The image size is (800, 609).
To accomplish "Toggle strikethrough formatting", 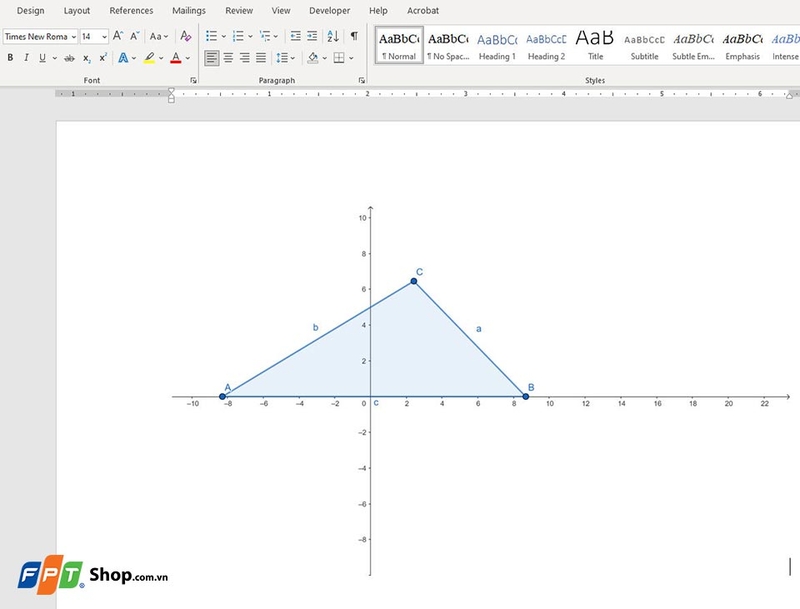I will coord(69,58).
